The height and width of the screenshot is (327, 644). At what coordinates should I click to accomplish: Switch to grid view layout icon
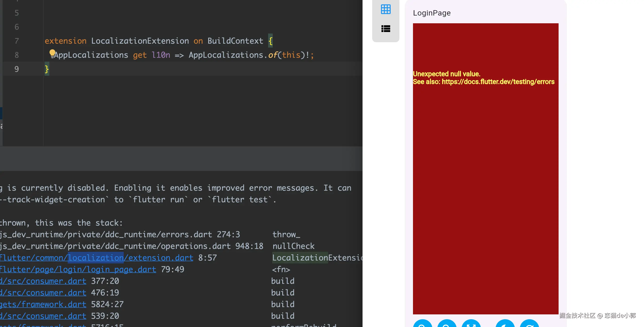[386, 9]
